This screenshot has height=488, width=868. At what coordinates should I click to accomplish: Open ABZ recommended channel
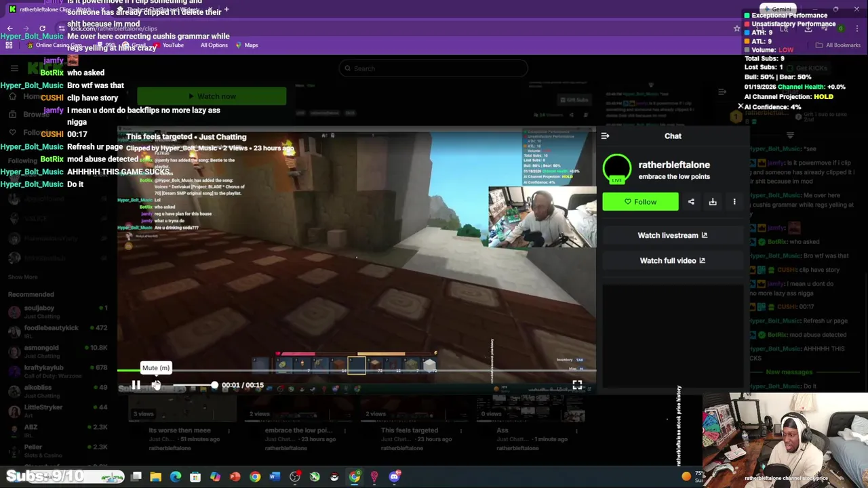coord(58,431)
